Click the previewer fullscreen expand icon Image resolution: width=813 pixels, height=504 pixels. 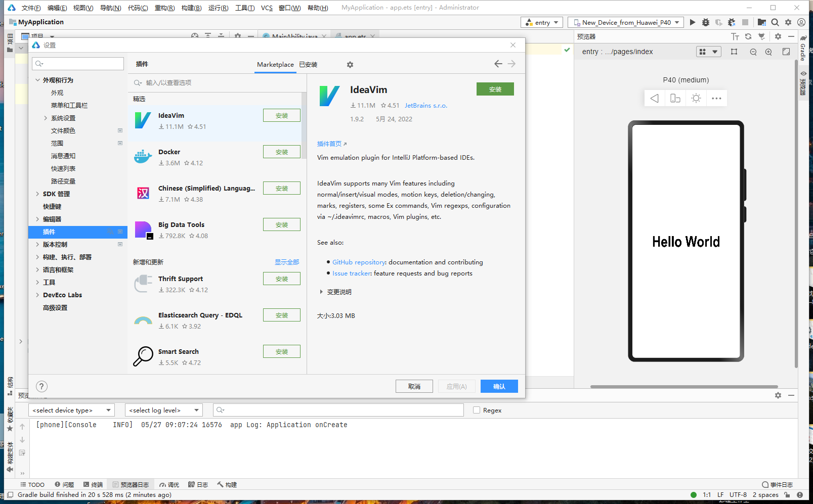coord(786,52)
